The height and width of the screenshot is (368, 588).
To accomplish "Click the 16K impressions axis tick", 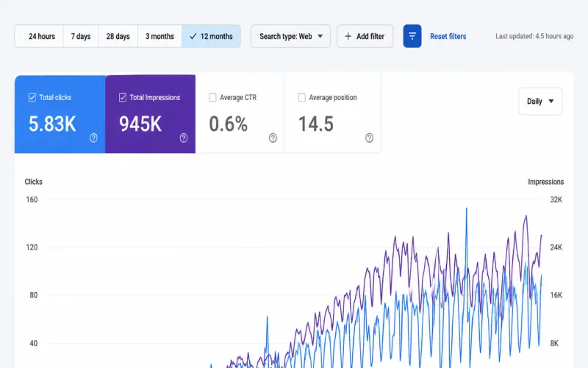I will [x=556, y=295].
